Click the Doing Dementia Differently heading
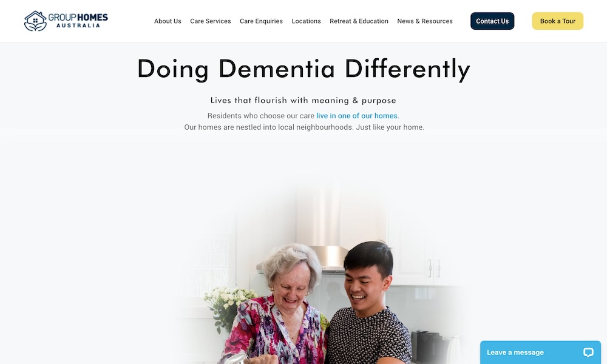 tap(304, 69)
